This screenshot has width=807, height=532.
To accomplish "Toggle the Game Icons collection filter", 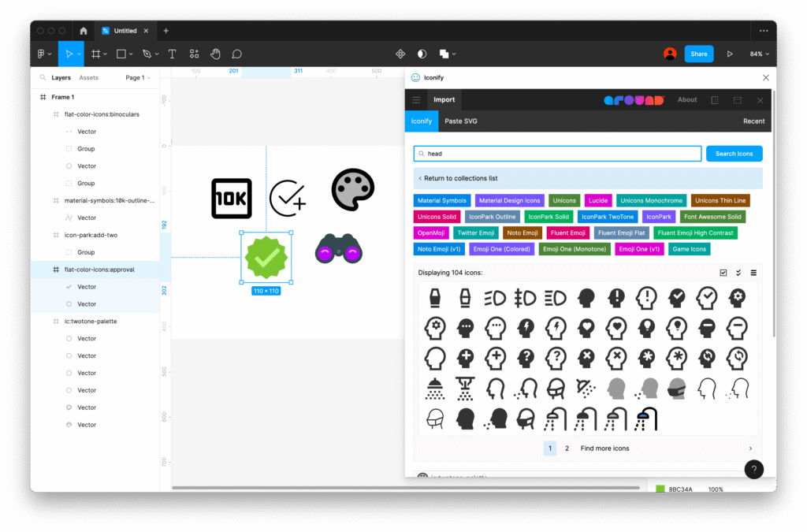I will point(689,249).
